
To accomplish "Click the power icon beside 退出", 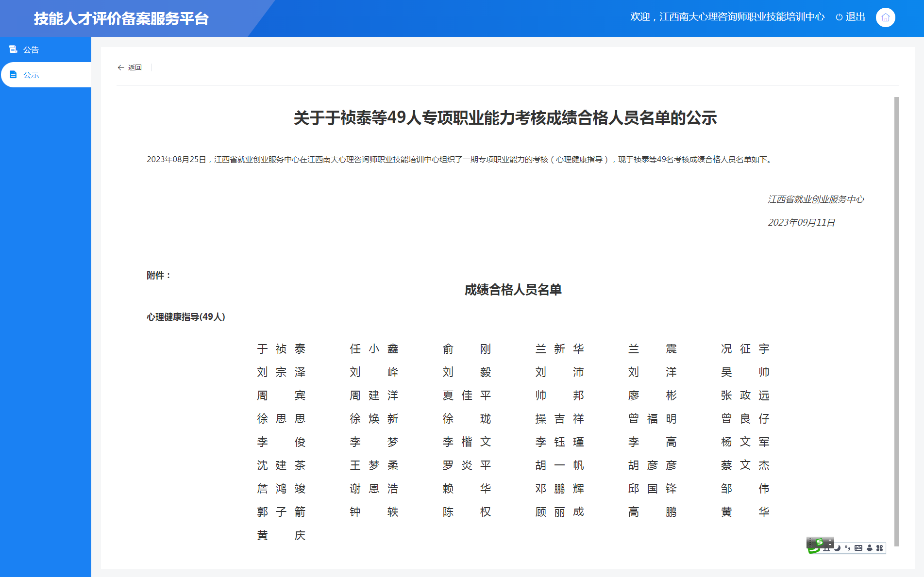I will (840, 17).
